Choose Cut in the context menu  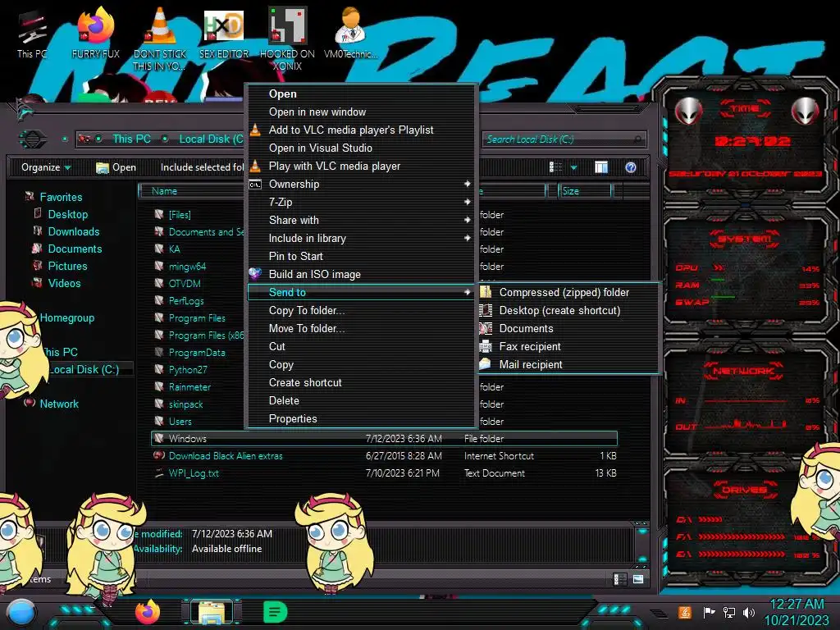(361, 346)
